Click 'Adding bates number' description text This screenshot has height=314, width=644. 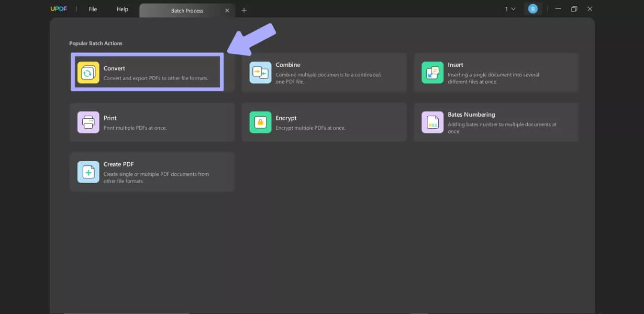coord(502,128)
